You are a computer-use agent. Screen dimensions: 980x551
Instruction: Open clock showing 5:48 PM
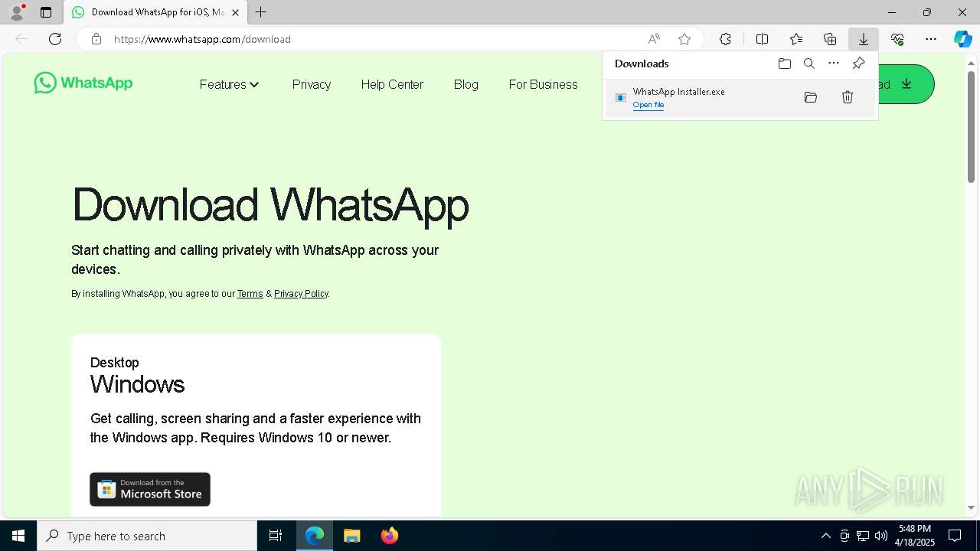(915, 536)
